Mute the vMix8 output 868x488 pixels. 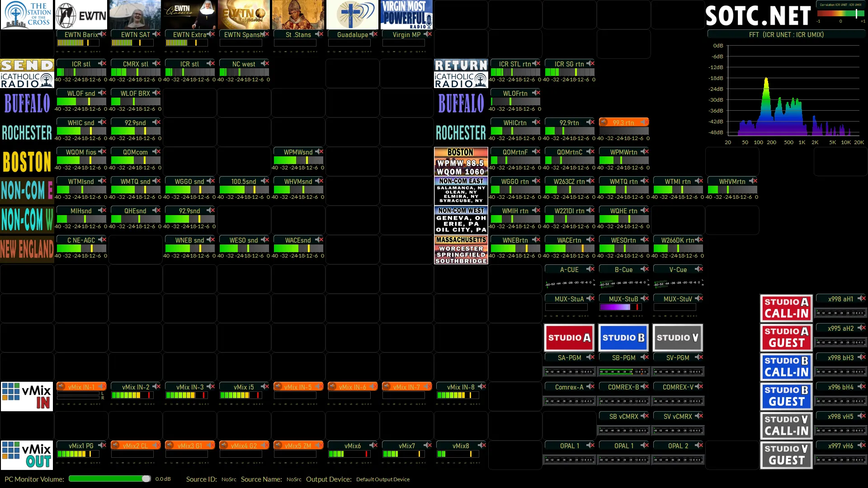[482, 446]
